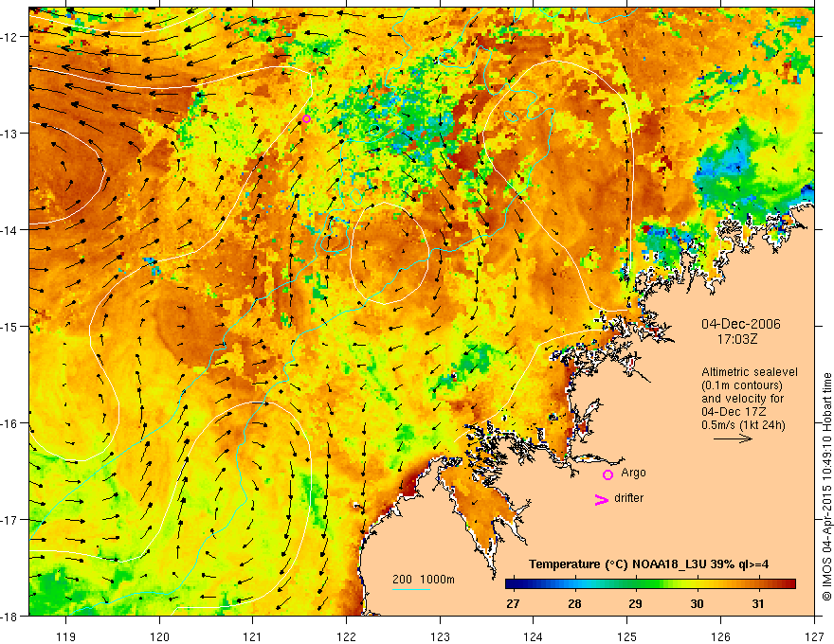Click the dark blue end of the temperature colorbar
The width and height of the screenshot is (834, 644).
tap(514, 584)
